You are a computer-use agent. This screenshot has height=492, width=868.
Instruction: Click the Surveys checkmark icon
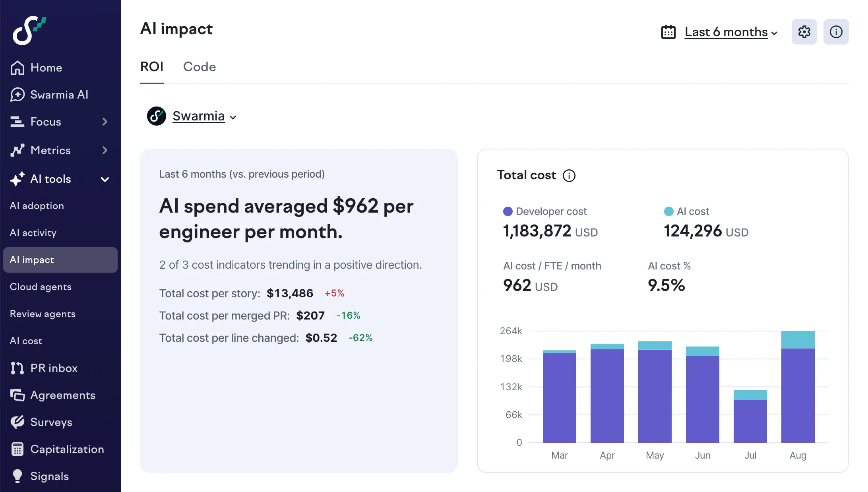(17, 422)
